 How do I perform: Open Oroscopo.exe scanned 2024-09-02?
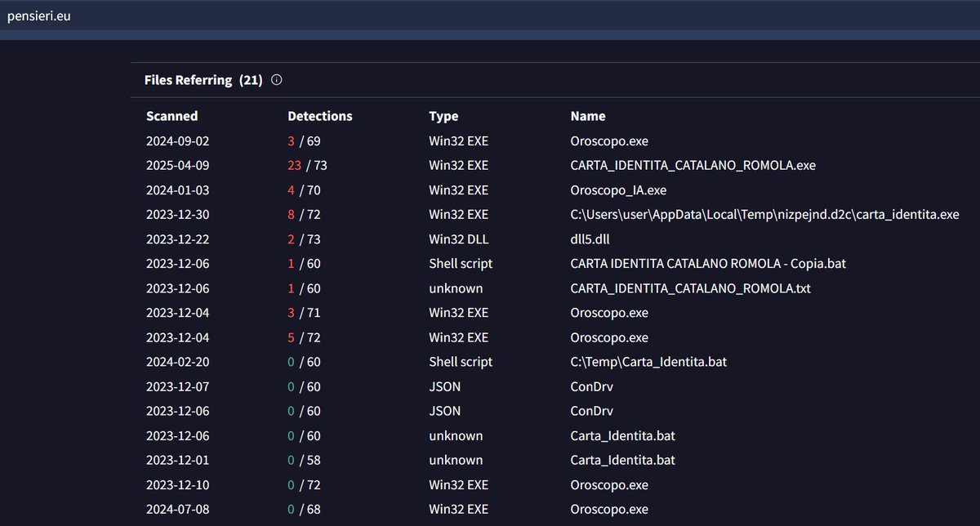609,140
